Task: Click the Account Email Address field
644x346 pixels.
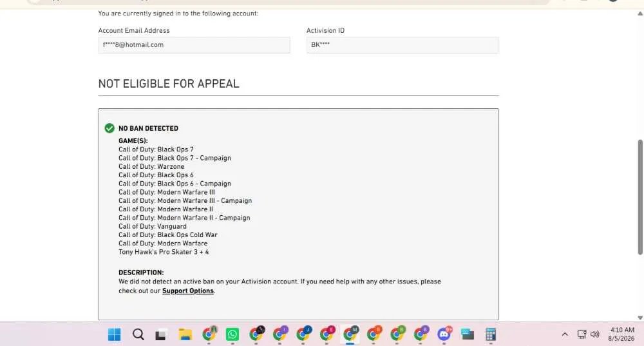Action: point(194,45)
